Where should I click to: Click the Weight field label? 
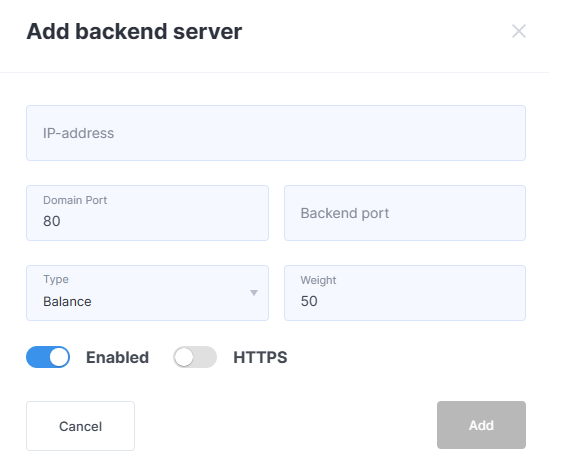click(318, 280)
